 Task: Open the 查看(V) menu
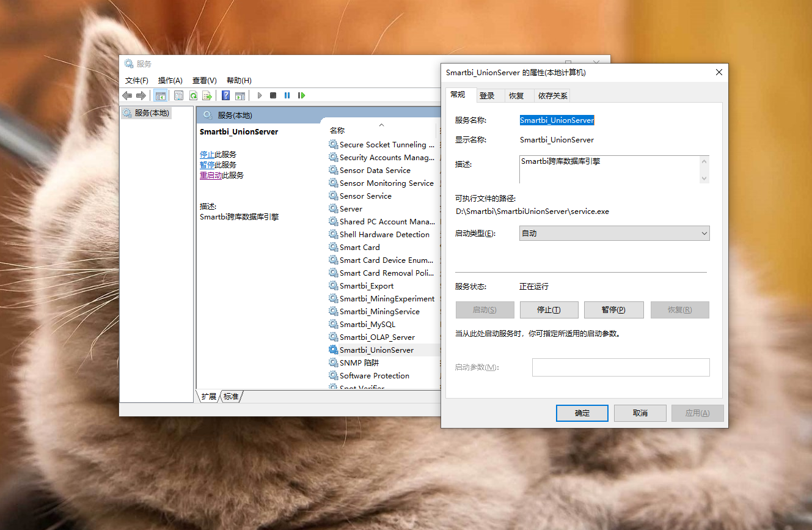click(x=205, y=80)
